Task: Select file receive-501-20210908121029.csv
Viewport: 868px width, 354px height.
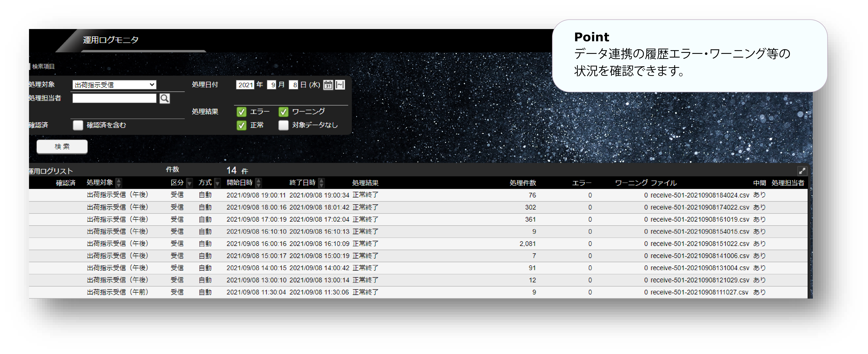Action: point(700,280)
